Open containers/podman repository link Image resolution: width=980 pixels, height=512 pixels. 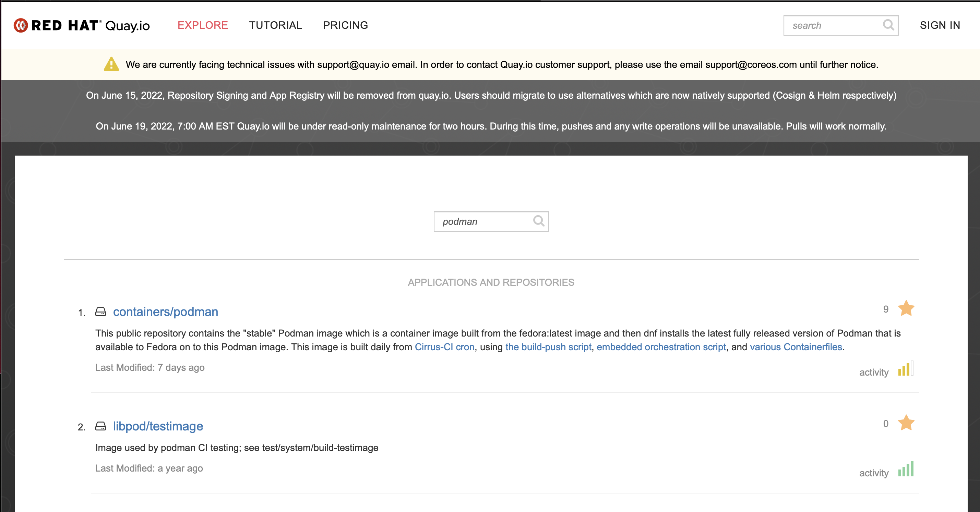[x=165, y=312]
